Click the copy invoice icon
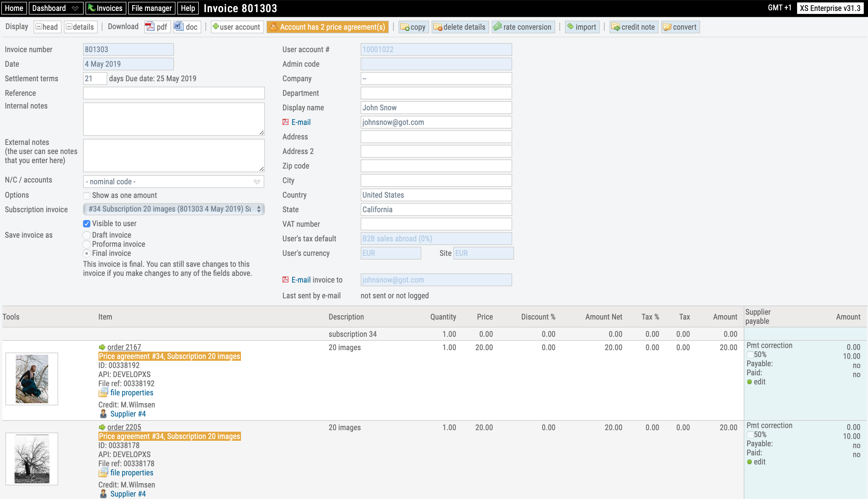Screen dimensions: 868x499 [x=413, y=27]
